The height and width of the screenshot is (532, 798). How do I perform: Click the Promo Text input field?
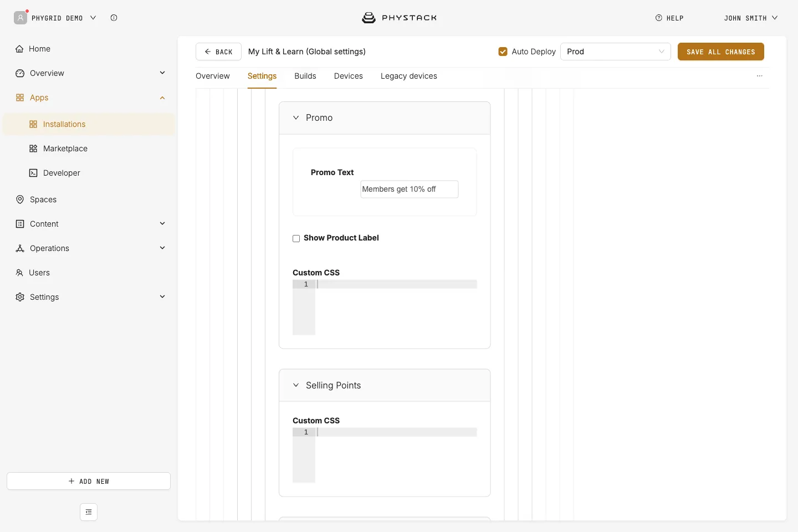tap(410, 189)
